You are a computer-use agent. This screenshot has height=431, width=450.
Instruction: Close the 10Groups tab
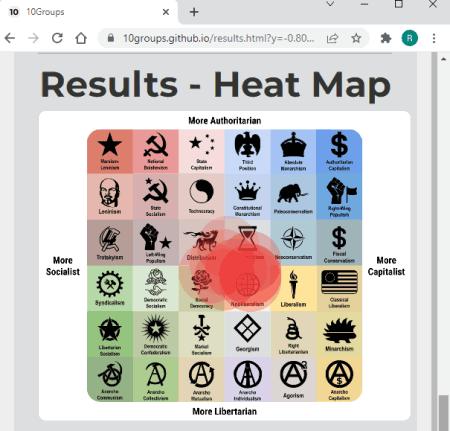(166, 12)
